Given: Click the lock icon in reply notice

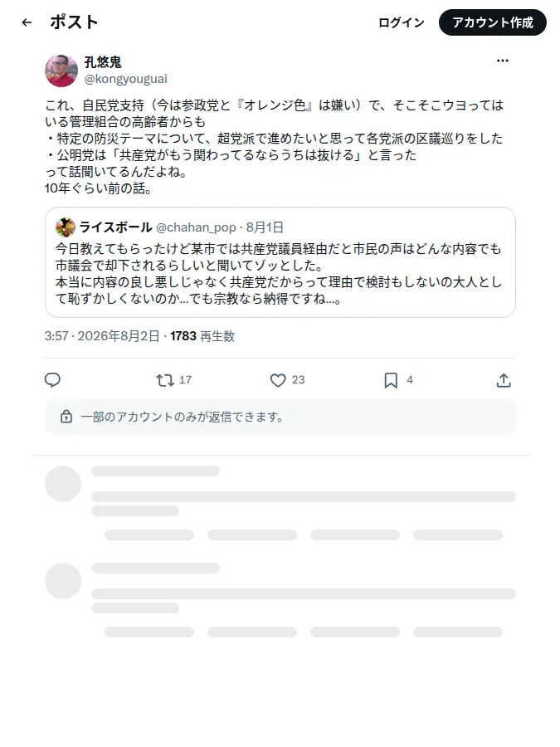Looking at the screenshot, I should pos(66,417).
